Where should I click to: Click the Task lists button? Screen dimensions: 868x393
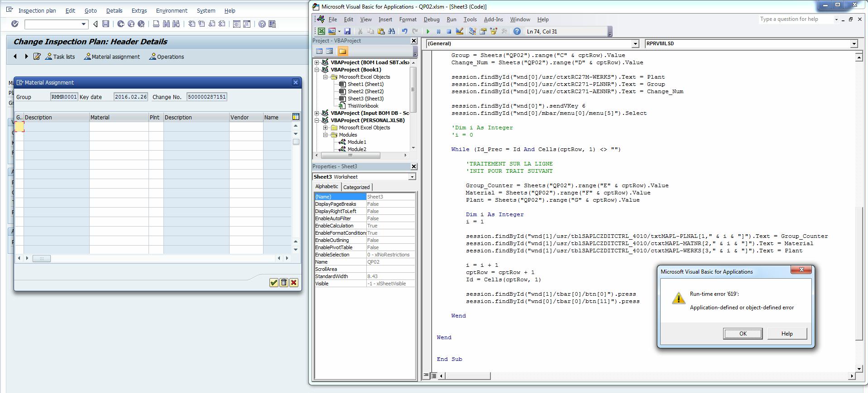[60, 57]
